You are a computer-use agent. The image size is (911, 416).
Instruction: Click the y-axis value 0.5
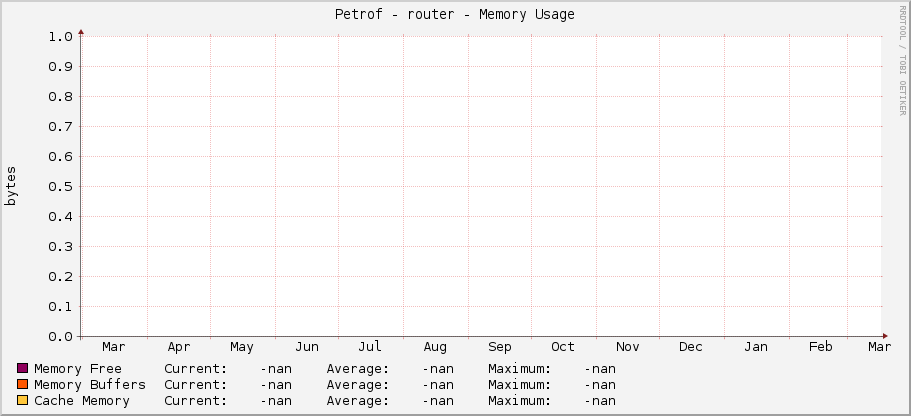click(60, 187)
